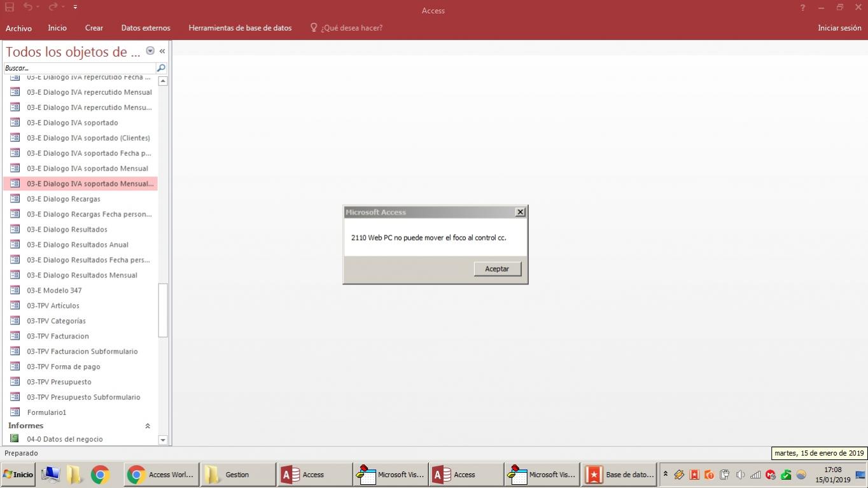The width and height of the screenshot is (868, 488).
Task: Click the Winamp lightning icon in the tray
Action: pyautogui.click(x=679, y=475)
